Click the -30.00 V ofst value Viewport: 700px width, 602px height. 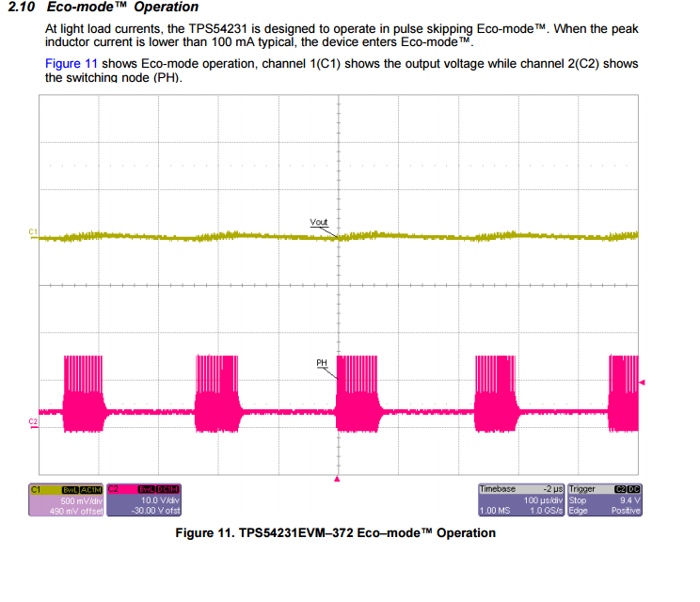point(156,511)
